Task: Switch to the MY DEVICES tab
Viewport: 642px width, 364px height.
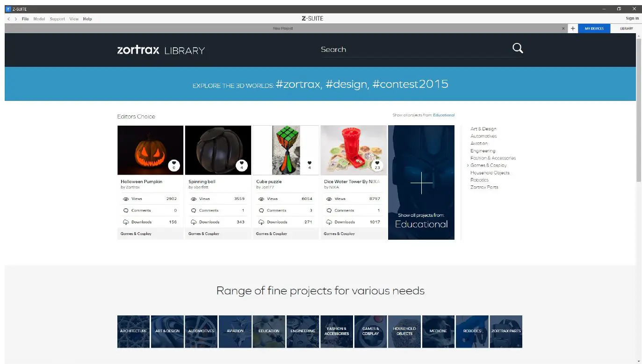Action: tap(594, 29)
